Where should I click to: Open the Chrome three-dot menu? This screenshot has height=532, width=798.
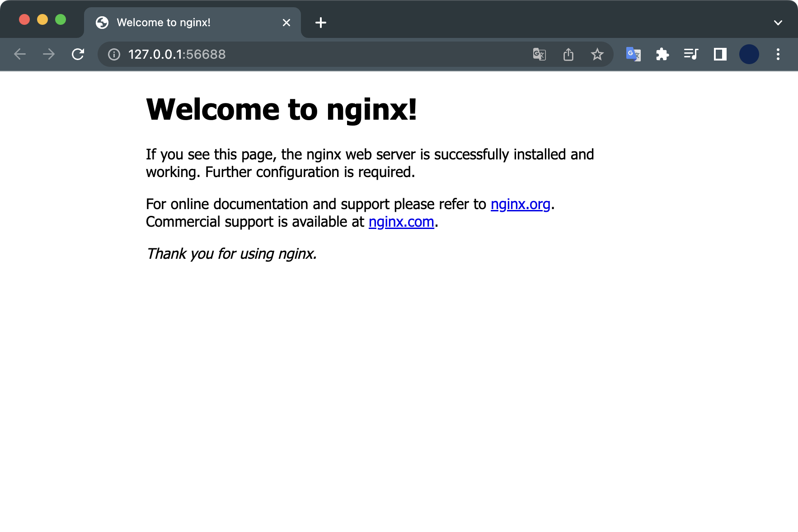point(778,54)
